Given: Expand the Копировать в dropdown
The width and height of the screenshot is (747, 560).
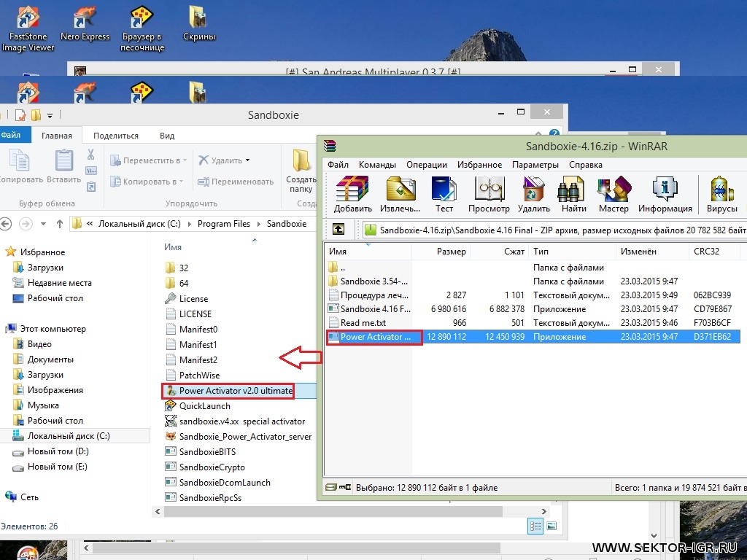Looking at the screenshot, I should point(182,182).
